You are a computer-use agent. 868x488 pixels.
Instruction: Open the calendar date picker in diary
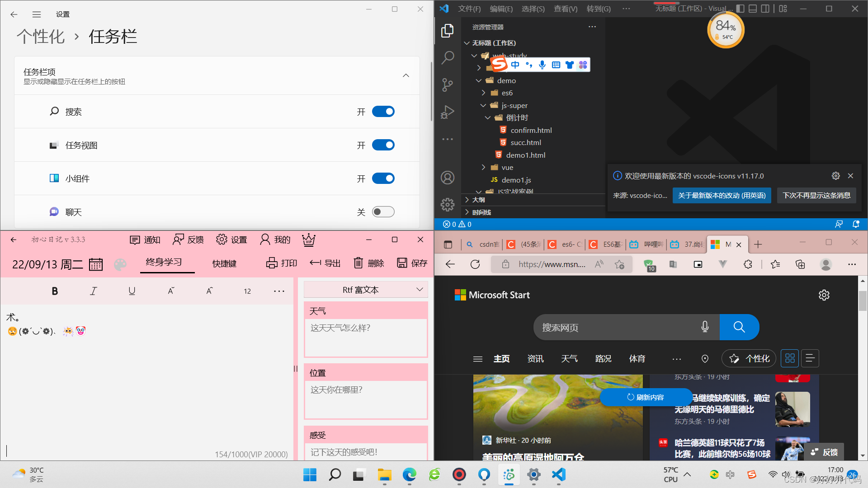point(96,264)
